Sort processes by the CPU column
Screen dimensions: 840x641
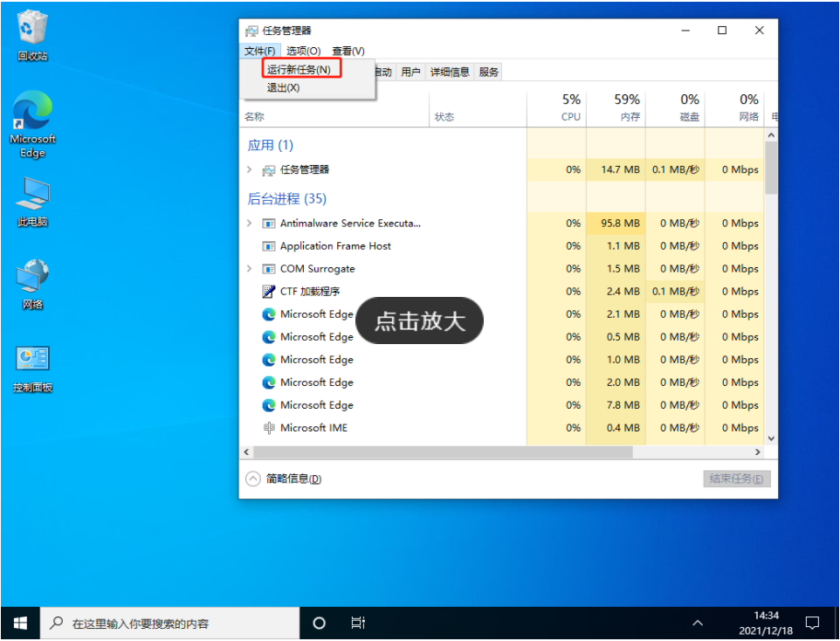tap(570, 107)
